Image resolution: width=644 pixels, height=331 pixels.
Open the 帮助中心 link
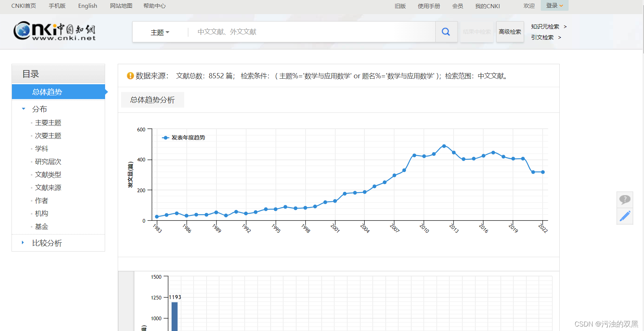coord(155,6)
